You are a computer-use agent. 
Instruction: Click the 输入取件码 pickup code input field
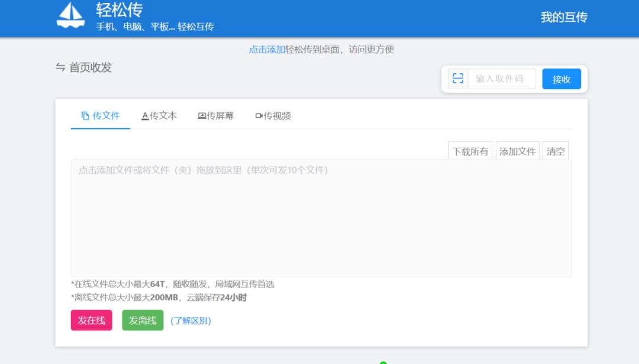click(501, 78)
